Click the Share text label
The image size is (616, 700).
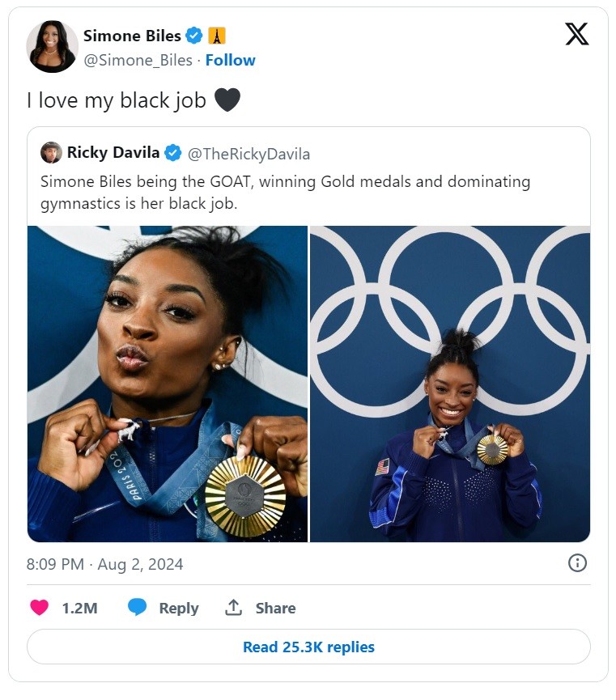pyautogui.click(x=275, y=608)
